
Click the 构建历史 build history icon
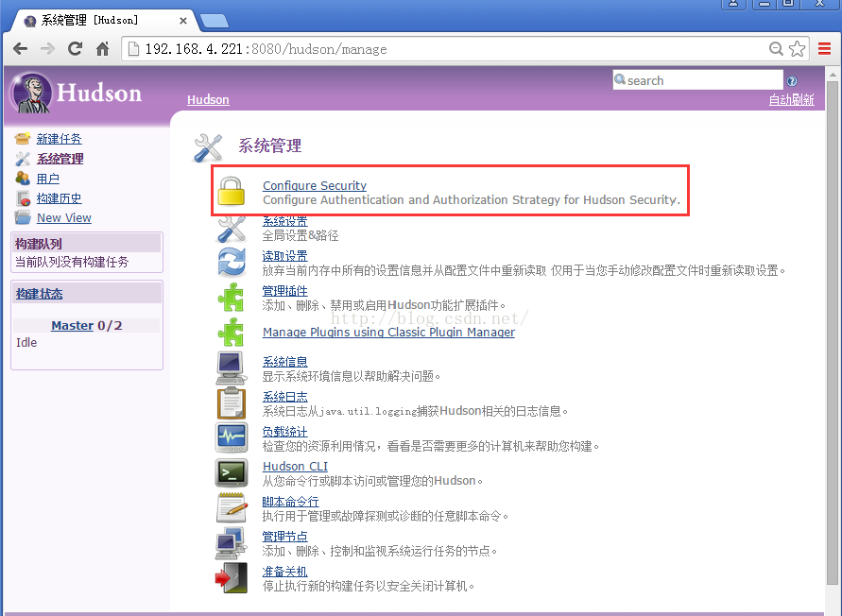(x=23, y=198)
